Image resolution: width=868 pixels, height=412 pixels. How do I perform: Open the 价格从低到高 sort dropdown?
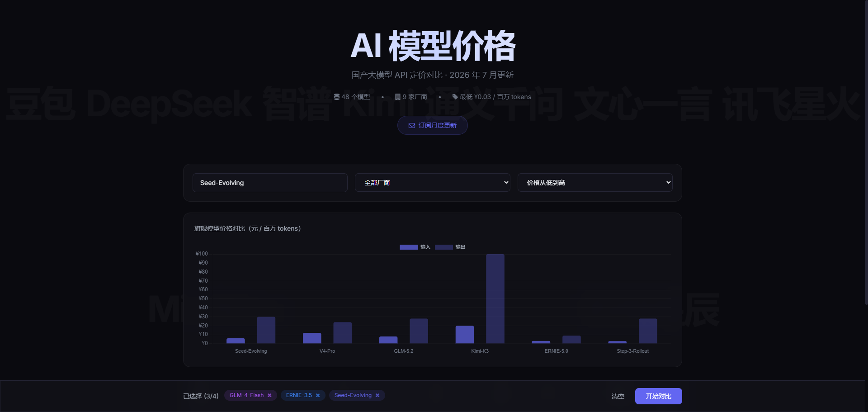tap(595, 183)
